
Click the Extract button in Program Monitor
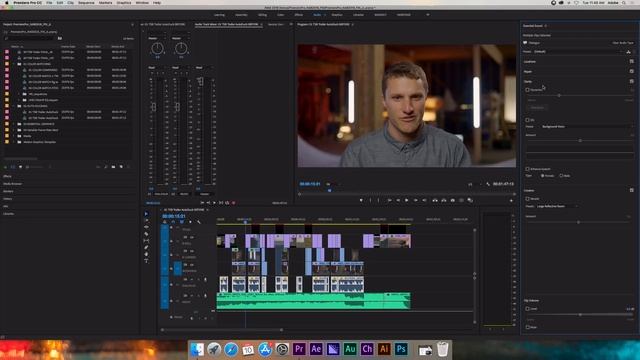444,200
